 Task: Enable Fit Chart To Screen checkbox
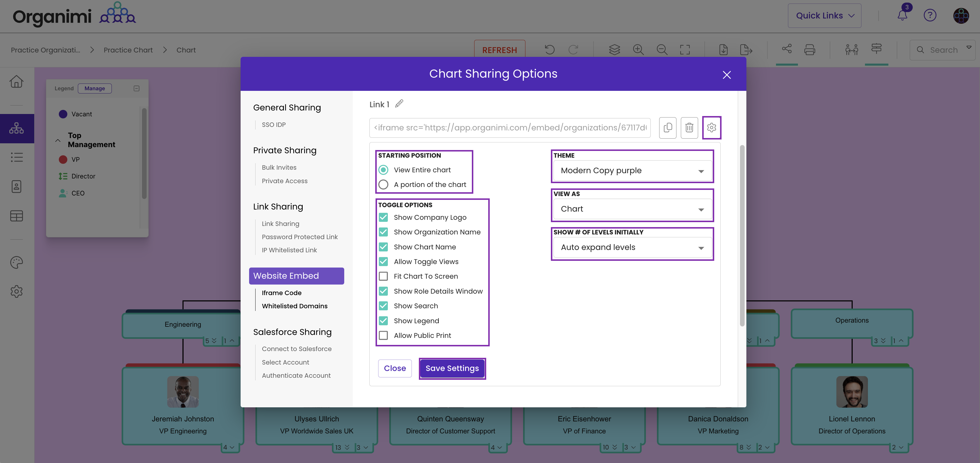point(383,276)
